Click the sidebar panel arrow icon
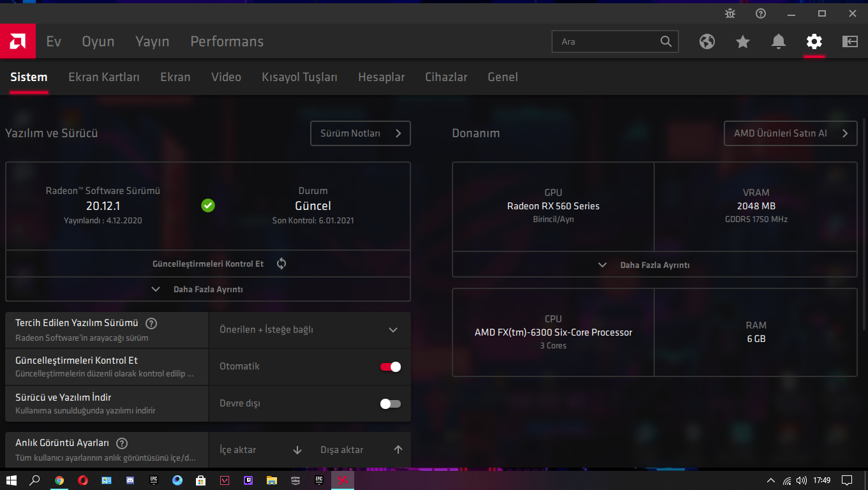Screen dimensions: 868x490 849,41
